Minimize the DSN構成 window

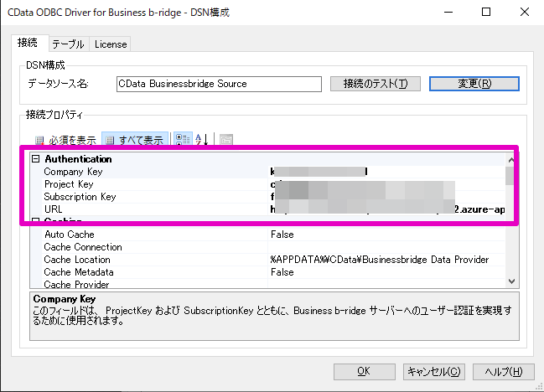click(448, 12)
